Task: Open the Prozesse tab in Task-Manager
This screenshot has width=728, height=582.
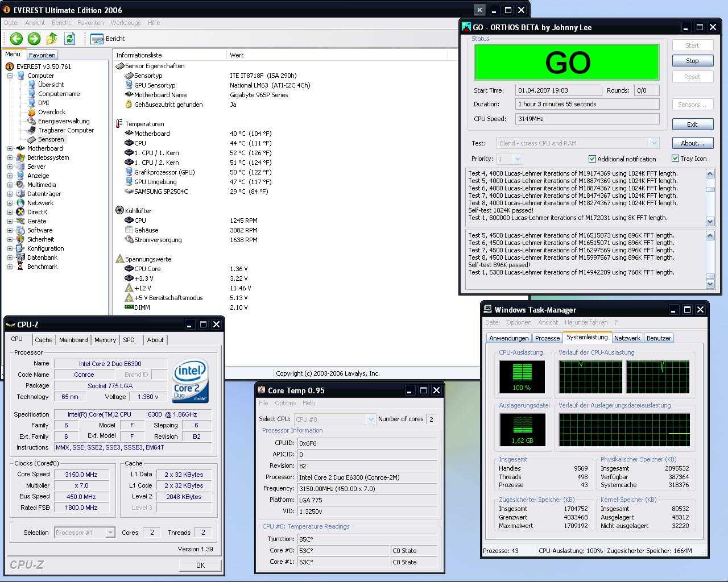Action: pos(547,338)
